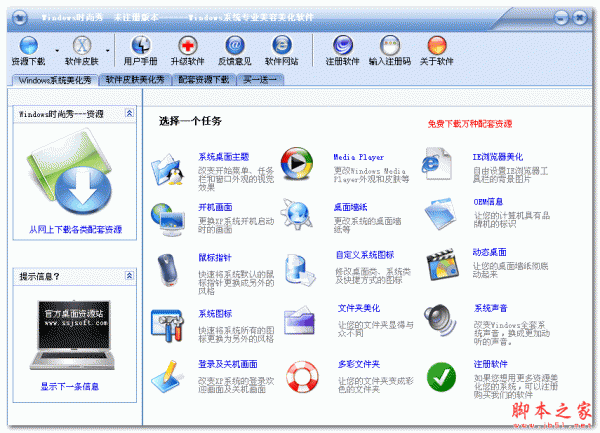600x433 pixels.
Task: Click the 注册软件 toolbar icon
Action: [342, 46]
